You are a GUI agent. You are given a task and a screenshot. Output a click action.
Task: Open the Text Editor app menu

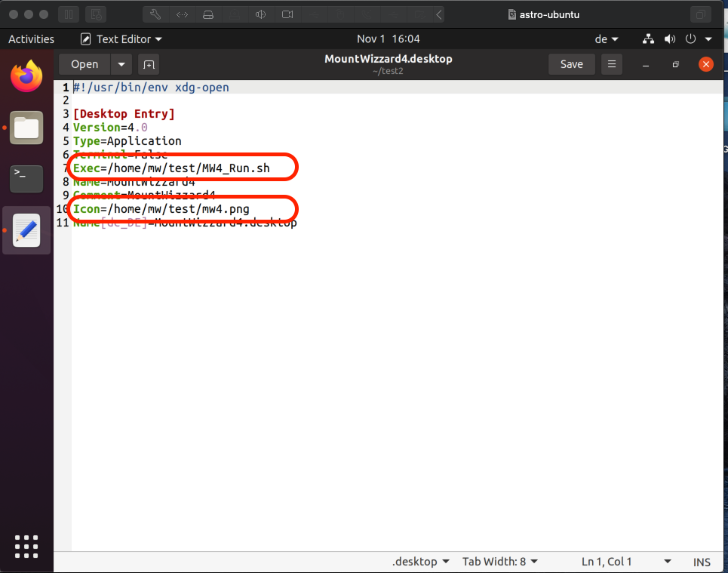pyautogui.click(x=121, y=39)
